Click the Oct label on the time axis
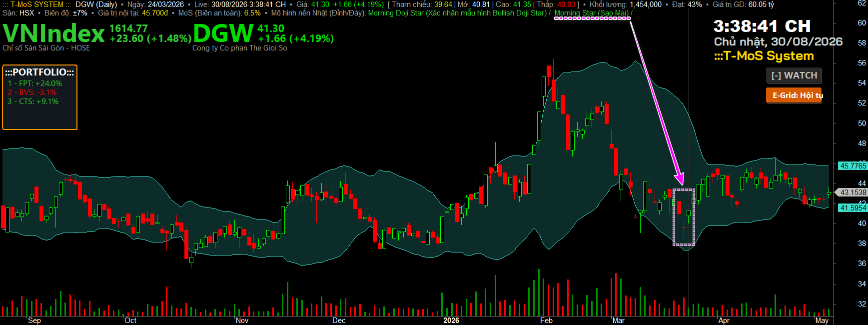This screenshot has width=868, height=325. click(130, 320)
